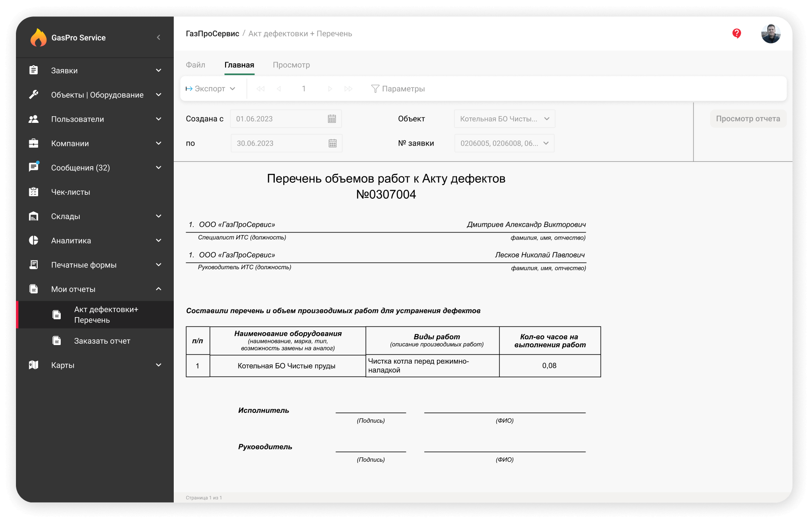Click the Аналитика pie chart icon

click(33, 240)
